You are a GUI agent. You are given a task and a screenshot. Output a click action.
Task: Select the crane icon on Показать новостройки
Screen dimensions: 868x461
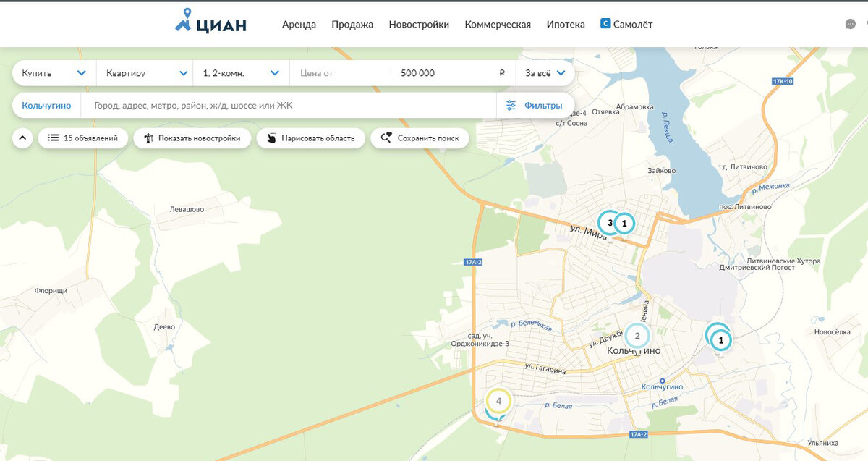pyautogui.click(x=148, y=138)
